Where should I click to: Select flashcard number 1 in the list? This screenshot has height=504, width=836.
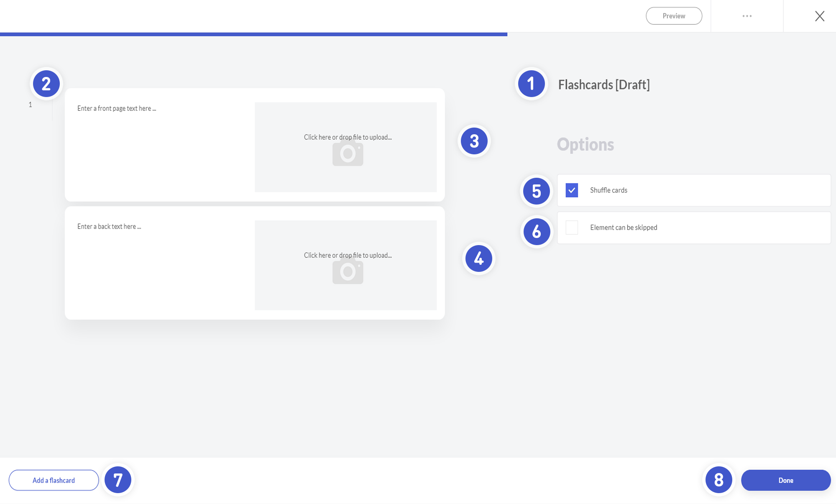pyautogui.click(x=30, y=105)
